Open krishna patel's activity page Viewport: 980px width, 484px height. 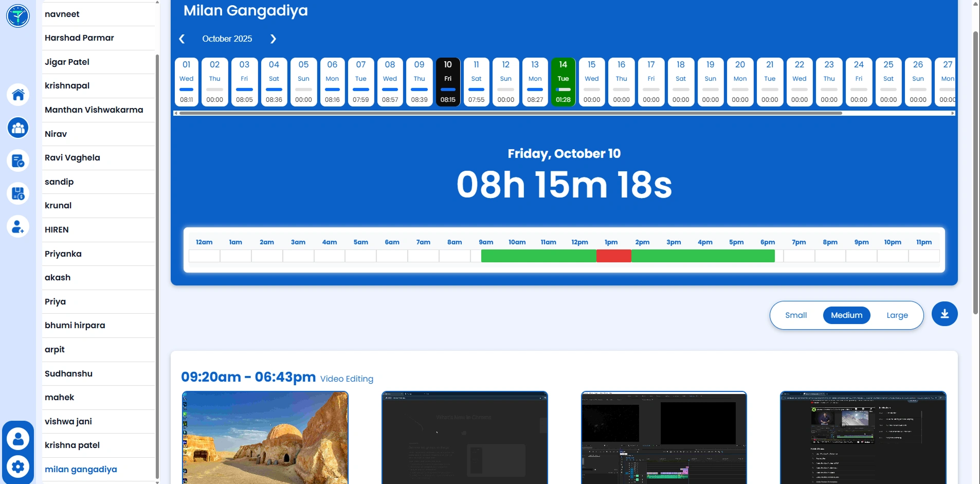(x=72, y=445)
